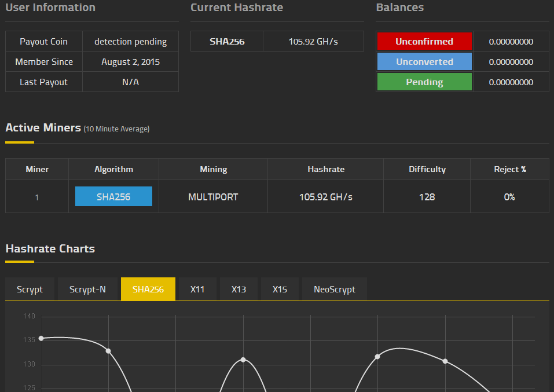Click the red Unconfirmed balance label
Viewport: 554px width, 392px height.
(x=424, y=41)
